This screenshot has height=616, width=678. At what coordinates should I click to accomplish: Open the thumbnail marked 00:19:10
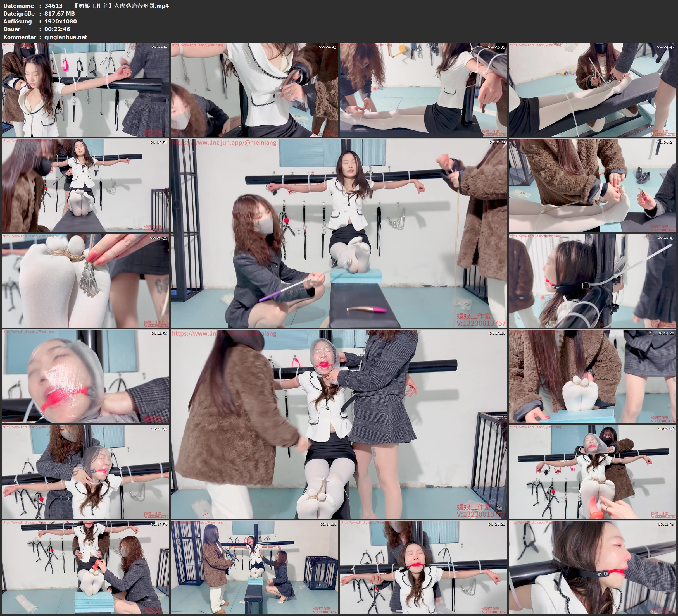(254, 567)
